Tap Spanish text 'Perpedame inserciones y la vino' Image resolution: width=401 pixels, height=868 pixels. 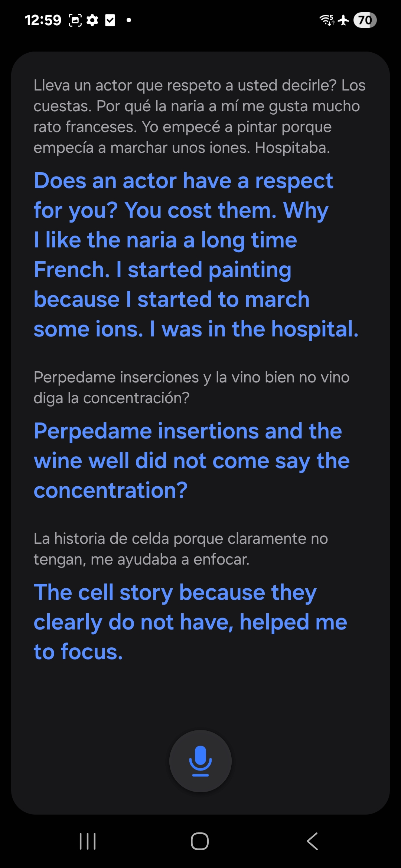pyautogui.click(x=191, y=387)
